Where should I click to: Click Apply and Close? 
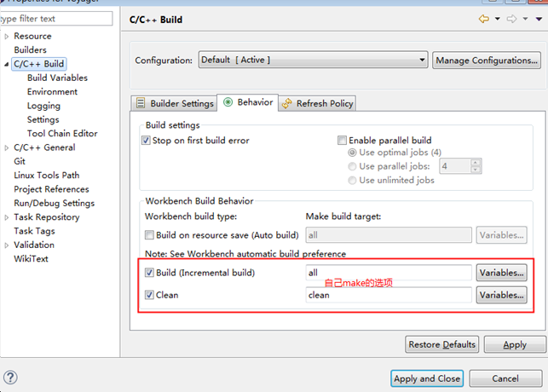pyautogui.click(x=427, y=378)
